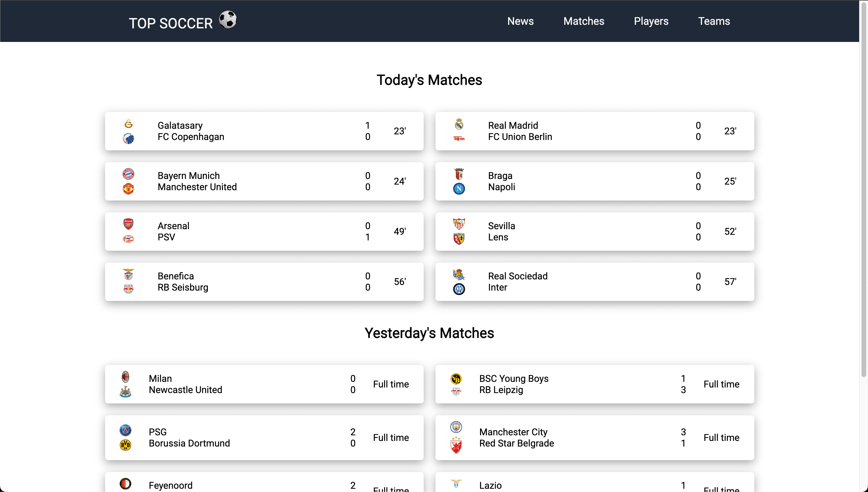Click the Real Madrid club crest
Viewport: 868px width, 492px height.
point(459,124)
